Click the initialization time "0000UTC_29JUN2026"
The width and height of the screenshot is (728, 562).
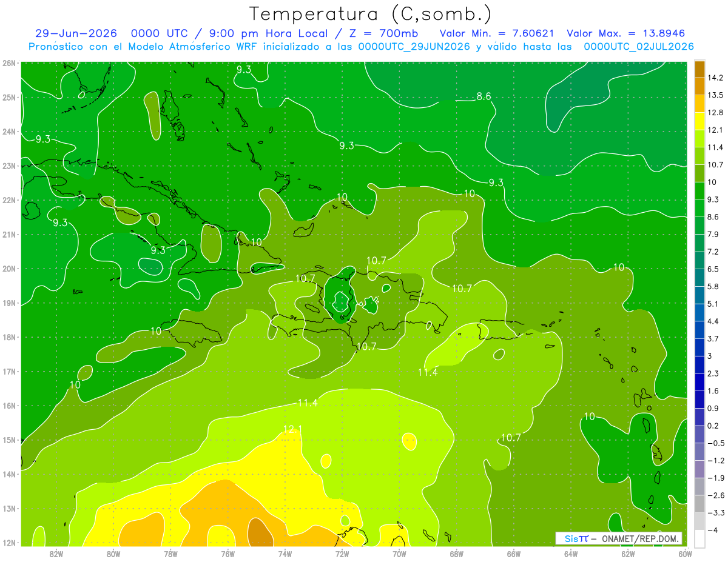414,47
